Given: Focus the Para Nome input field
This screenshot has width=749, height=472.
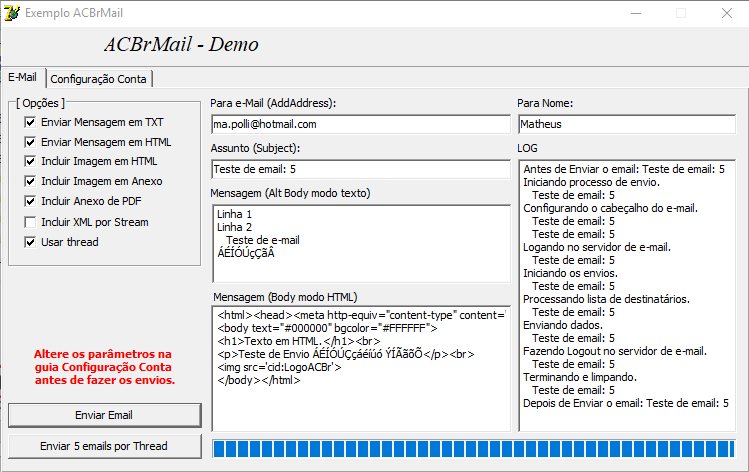Looking at the screenshot, I should point(627,124).
